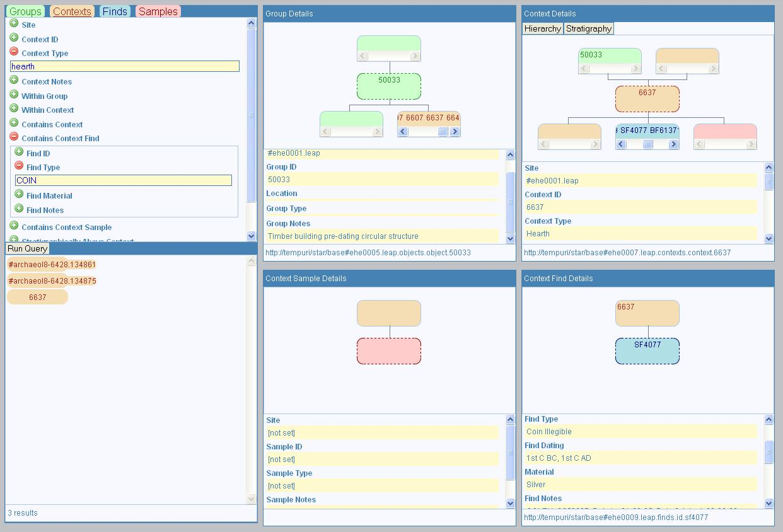The width and height of the screenshot is (783, 532).
Task: Click scroll-left arrow on Context Details finds node
Action: [x=621, y=144]
